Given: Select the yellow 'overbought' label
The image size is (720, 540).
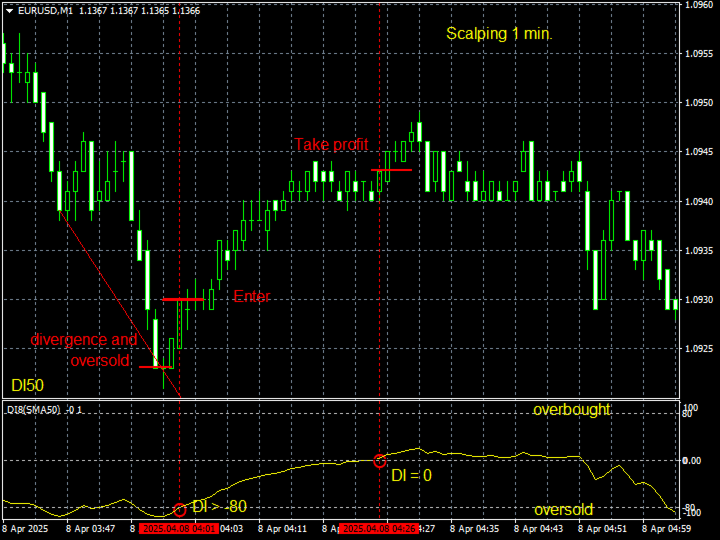Looking at the screenshot, I should click(572, 410).
